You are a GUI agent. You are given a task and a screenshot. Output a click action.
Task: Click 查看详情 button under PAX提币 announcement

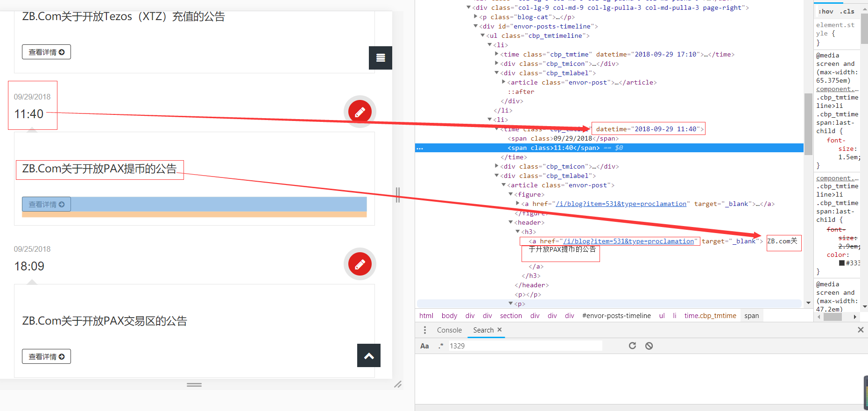pos(46,204)
